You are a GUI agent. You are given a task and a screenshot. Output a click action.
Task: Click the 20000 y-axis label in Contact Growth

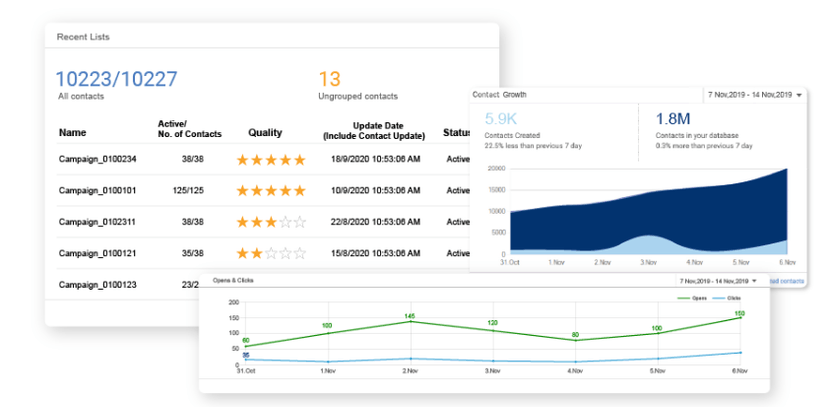(x=496, y=169)
